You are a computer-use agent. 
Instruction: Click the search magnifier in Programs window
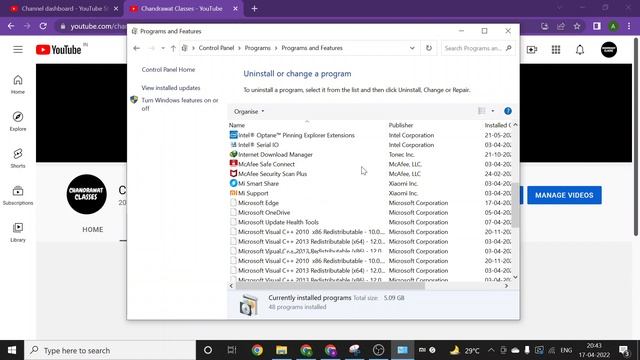point(509,48)
